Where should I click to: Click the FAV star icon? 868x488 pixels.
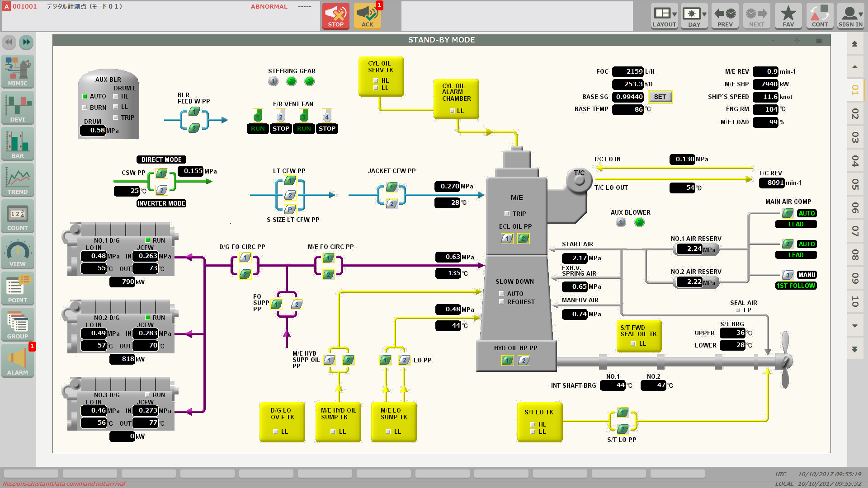[x=788, y=16]
